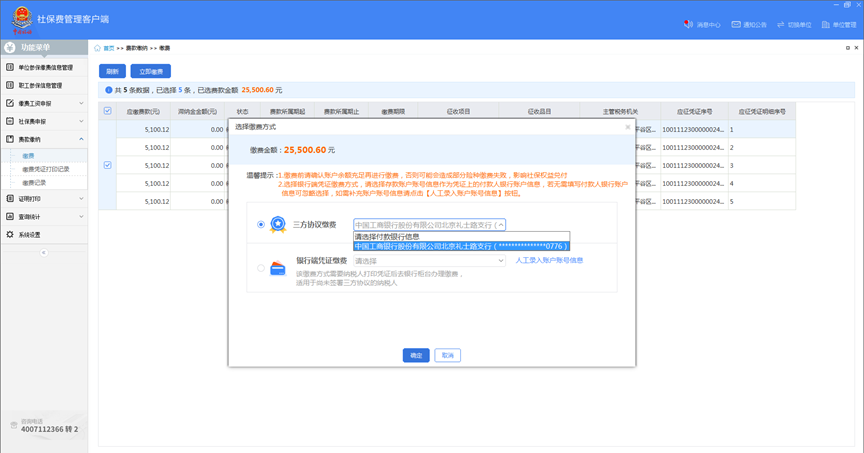Image resolution: width=864 pixels, height=453 pixels.
Task: Click the 征收项目 column header
Action: coord(458,111)
